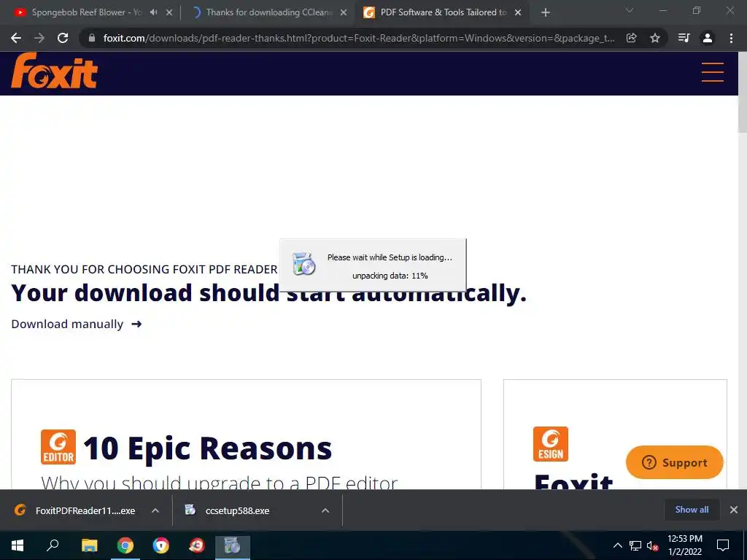Open a new browser tab
This screenshot has width=747, height=560.
[x=546, y=12]
